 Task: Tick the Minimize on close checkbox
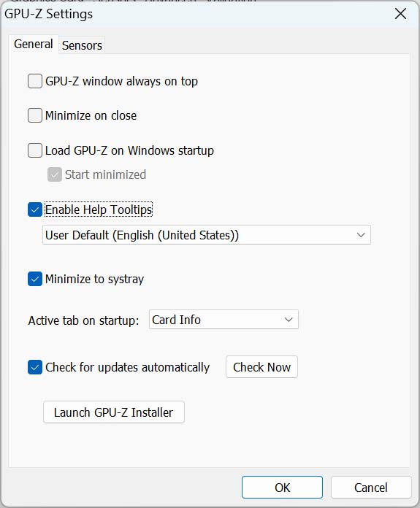pyautogui.click(x=35, y=115)
